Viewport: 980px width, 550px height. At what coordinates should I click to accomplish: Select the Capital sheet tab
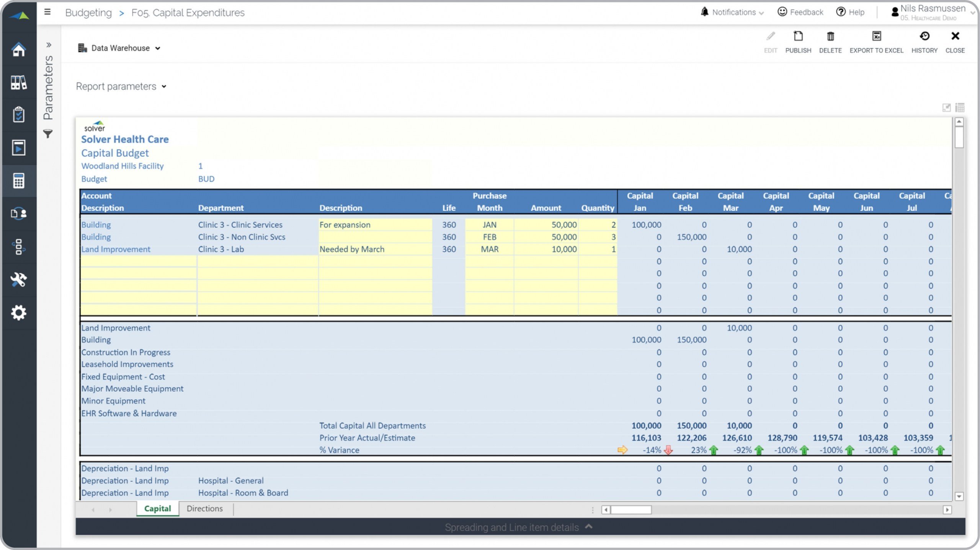click(157, 509)
